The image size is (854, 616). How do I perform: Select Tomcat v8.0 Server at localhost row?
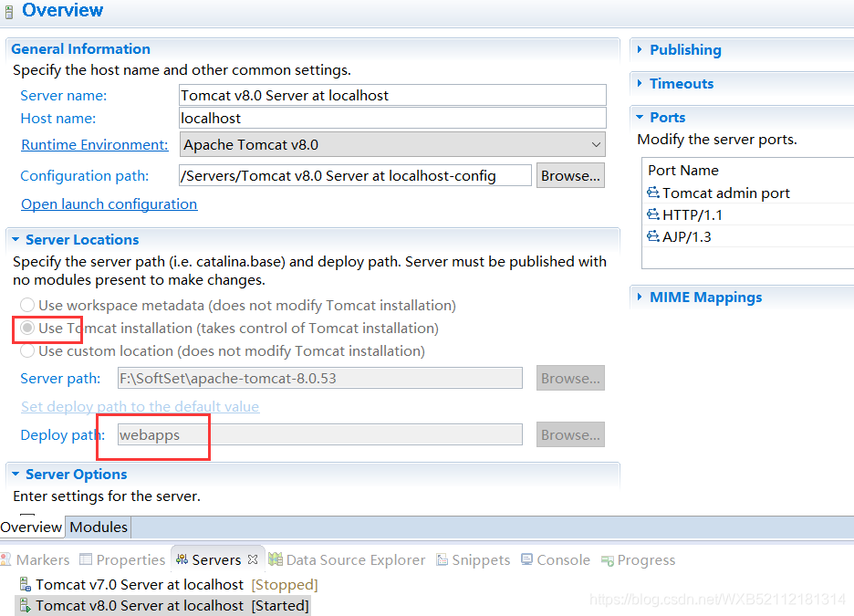point(164,605)
